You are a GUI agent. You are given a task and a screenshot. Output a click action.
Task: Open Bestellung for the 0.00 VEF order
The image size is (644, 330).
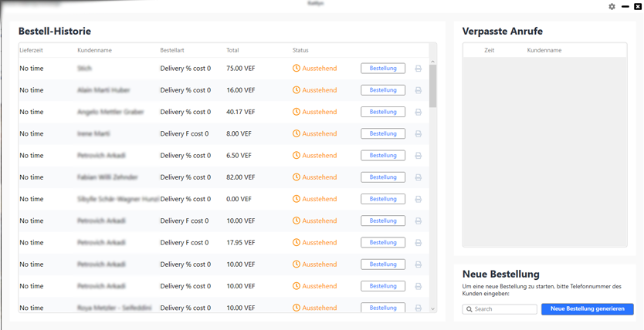(x=382, y=199)
